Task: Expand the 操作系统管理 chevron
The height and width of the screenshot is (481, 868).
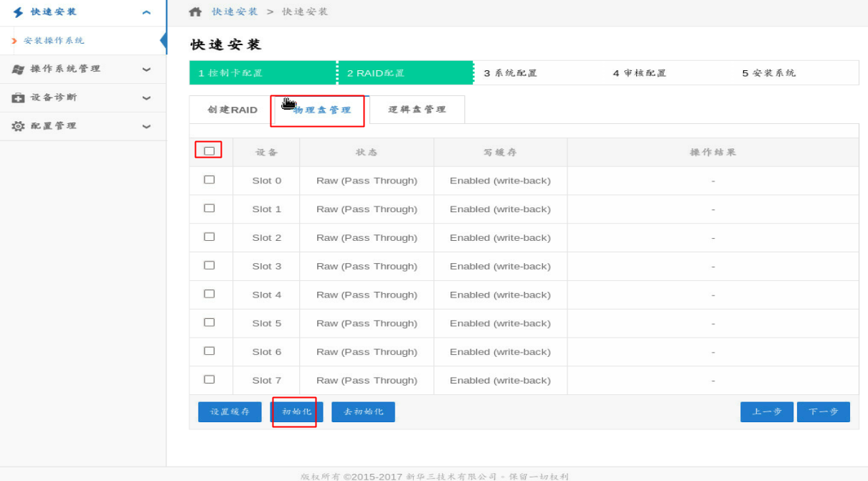Action: pyautogui.click(x=146, y=70)
